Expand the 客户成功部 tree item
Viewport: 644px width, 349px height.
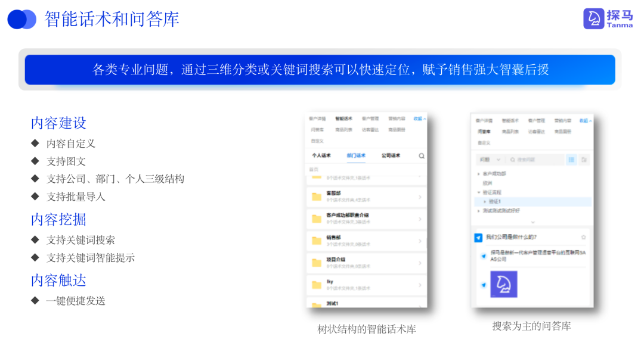coord(478,173)
